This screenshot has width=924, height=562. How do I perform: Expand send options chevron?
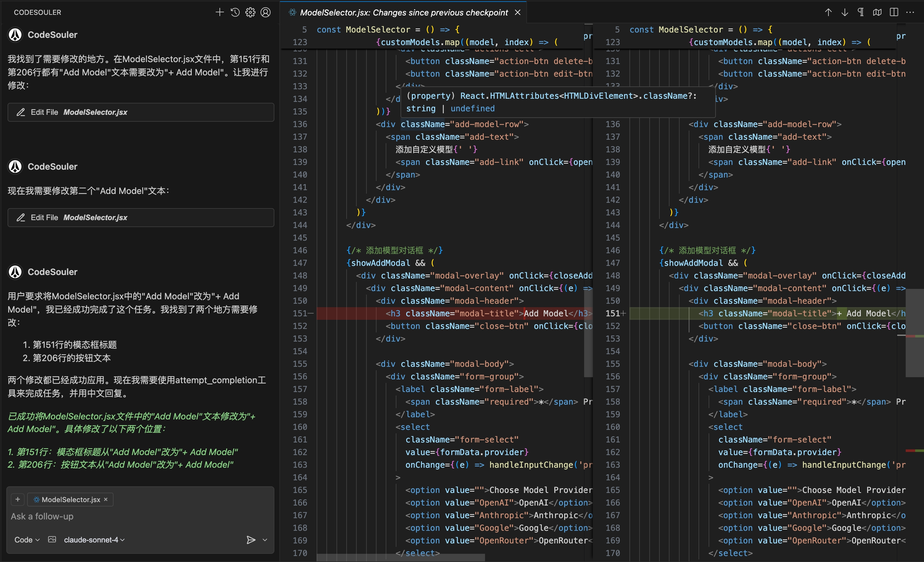pos(265,540)
